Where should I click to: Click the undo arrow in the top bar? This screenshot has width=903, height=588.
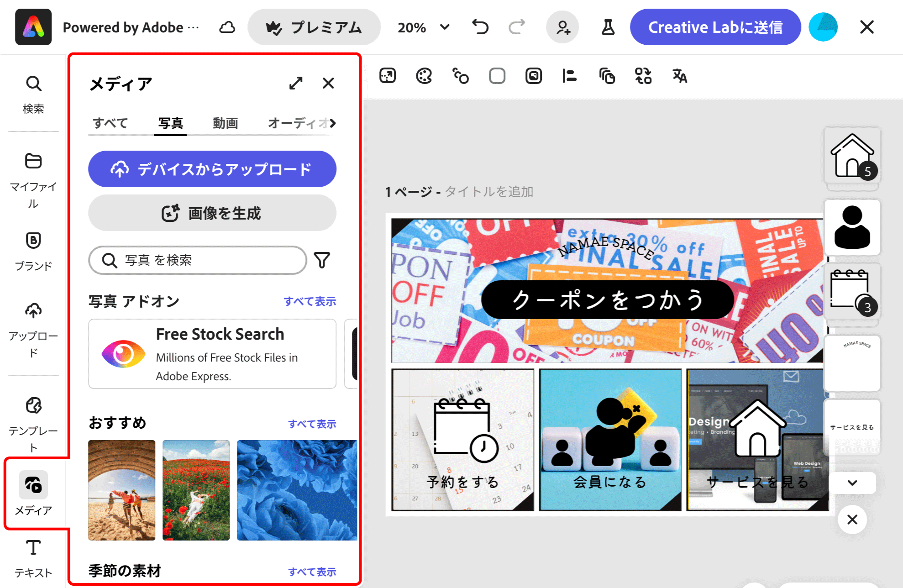[480, 27]
